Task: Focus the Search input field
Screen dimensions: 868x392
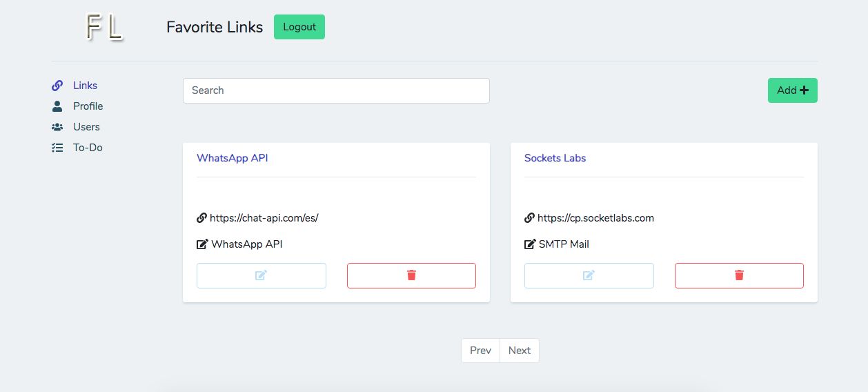Action: pos(336,90)
